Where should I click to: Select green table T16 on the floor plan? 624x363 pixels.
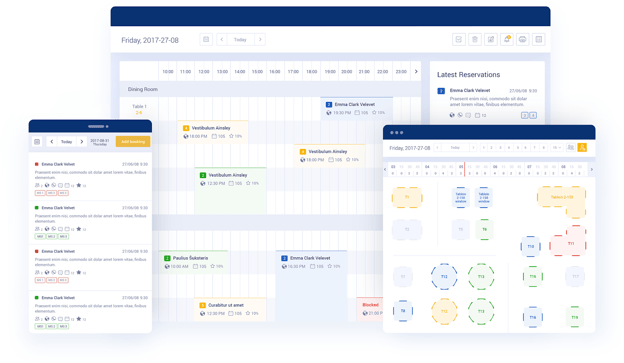[x=532, y=276]
